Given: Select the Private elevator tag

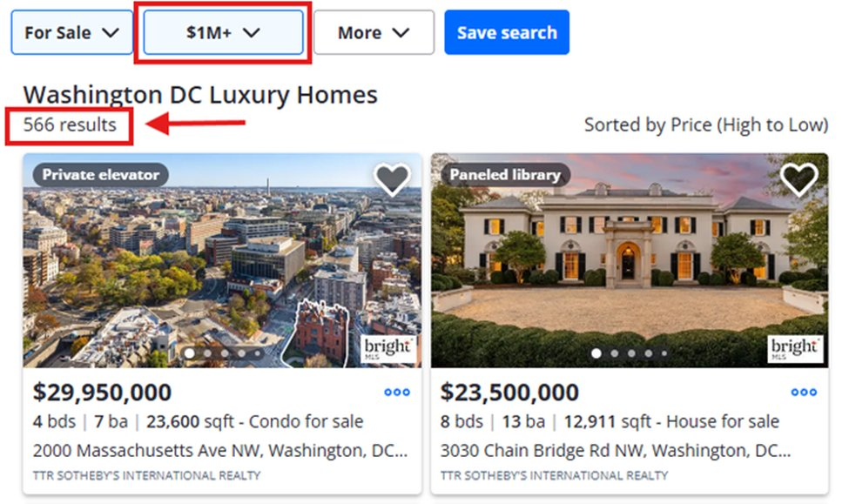Looking at the screenshot, I should [x=101, y=175].
